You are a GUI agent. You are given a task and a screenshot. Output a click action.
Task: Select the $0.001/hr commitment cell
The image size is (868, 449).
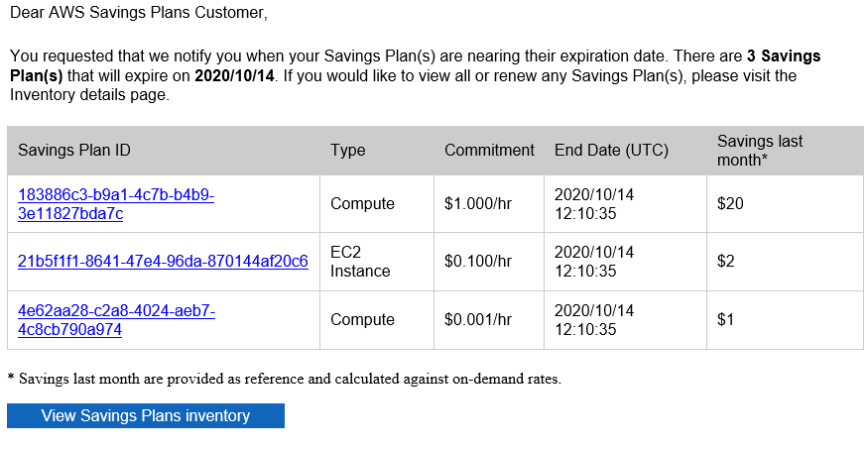click(478, 320)
